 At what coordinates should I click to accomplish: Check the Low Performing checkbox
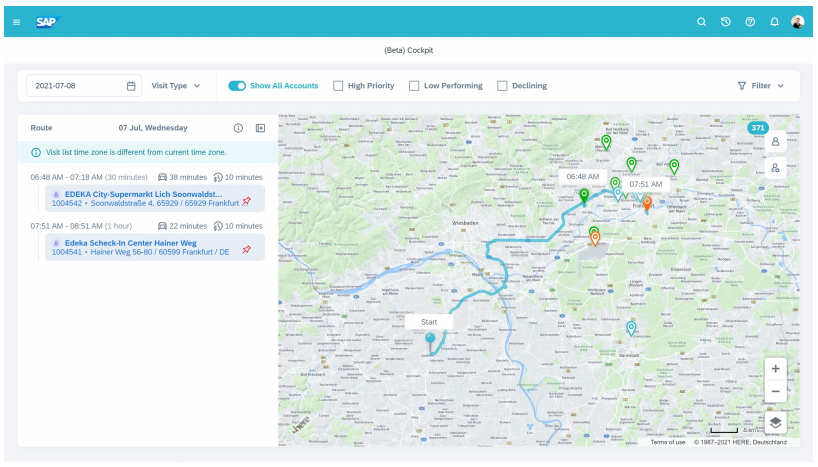(414, 86)
